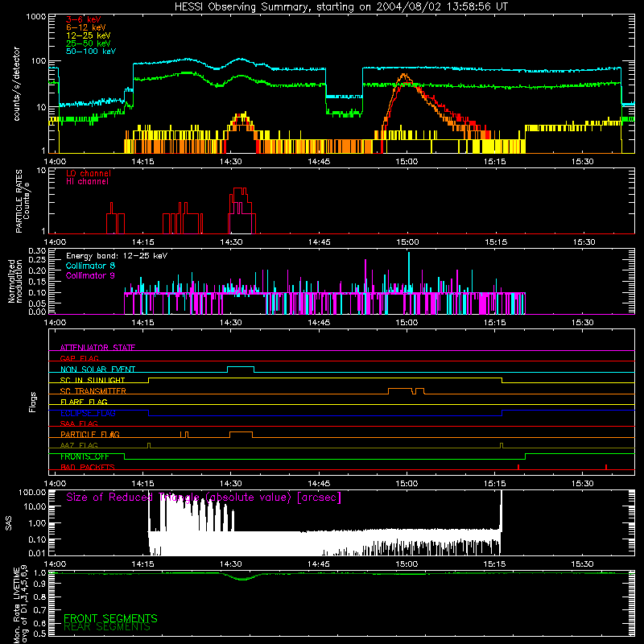This screenshot has height=644, width=644.
Task: Click the FRONTS OFF flag label
Action: [85, 456]
